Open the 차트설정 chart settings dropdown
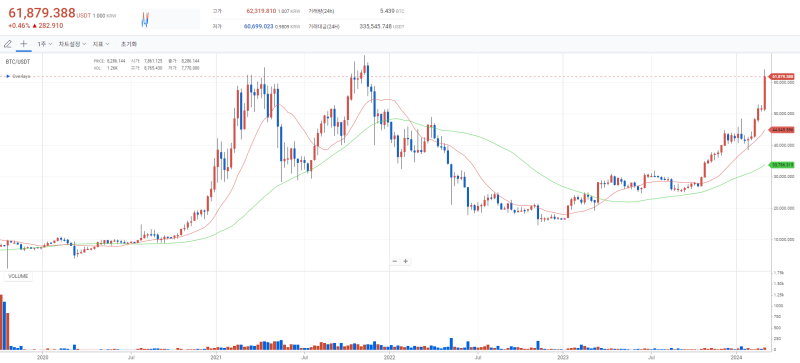The image size is (800, 363). pos(72,44)
